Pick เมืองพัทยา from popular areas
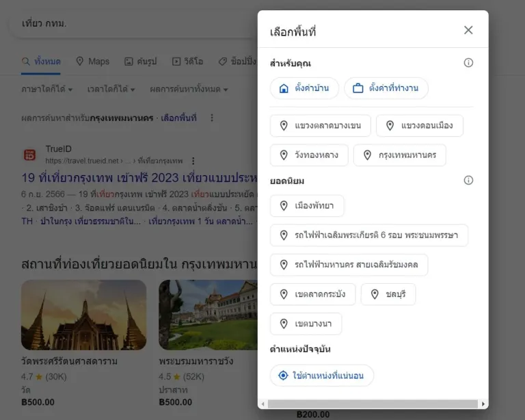Screen dimensions: 525x420 tap(307, 206)
